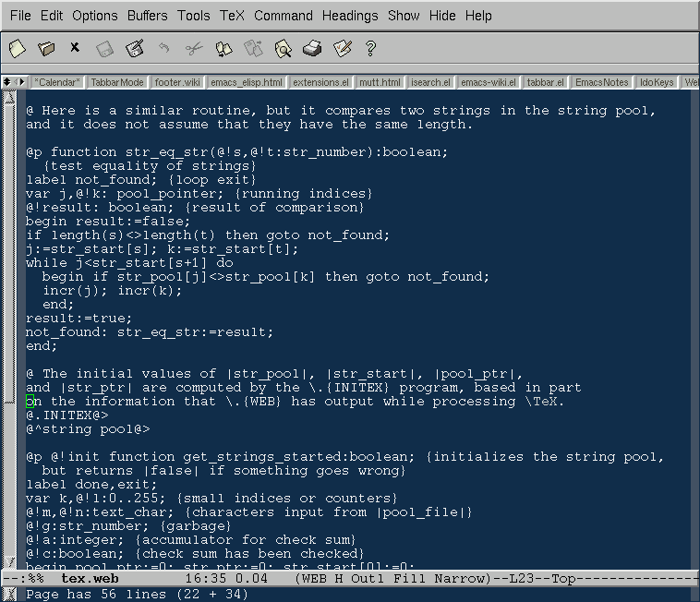Click the new file toolbar icon
The image size is (700, 602).
(x=17, y=48)
